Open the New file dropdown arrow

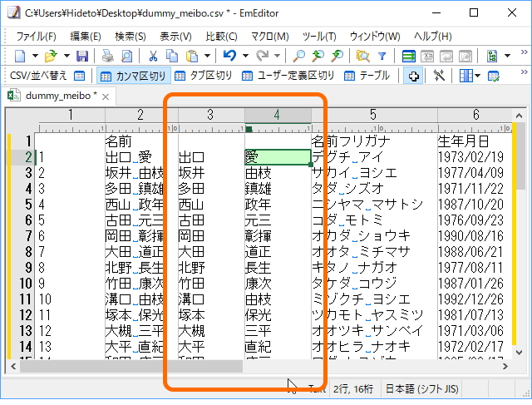[35, 56]
